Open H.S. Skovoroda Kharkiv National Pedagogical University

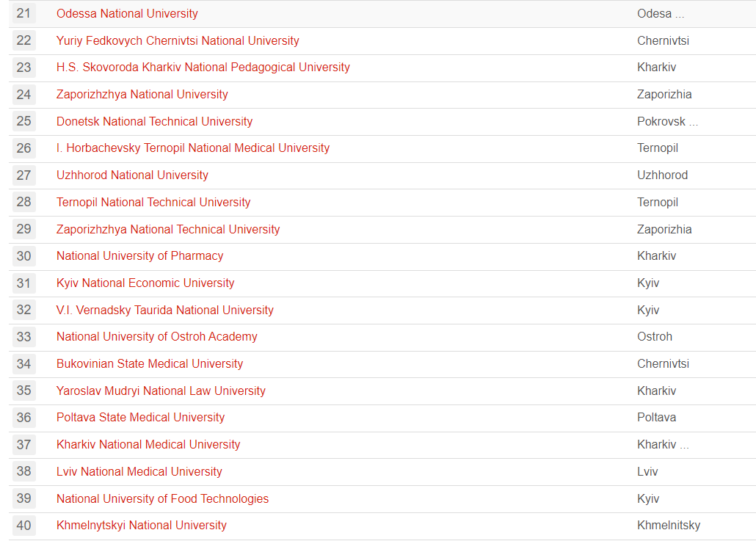[203, 68]
